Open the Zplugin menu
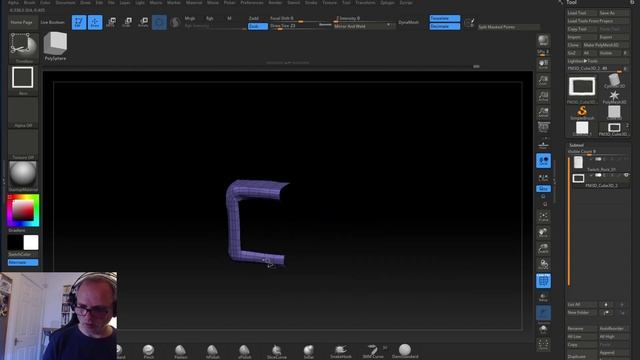 click(387, 2)
